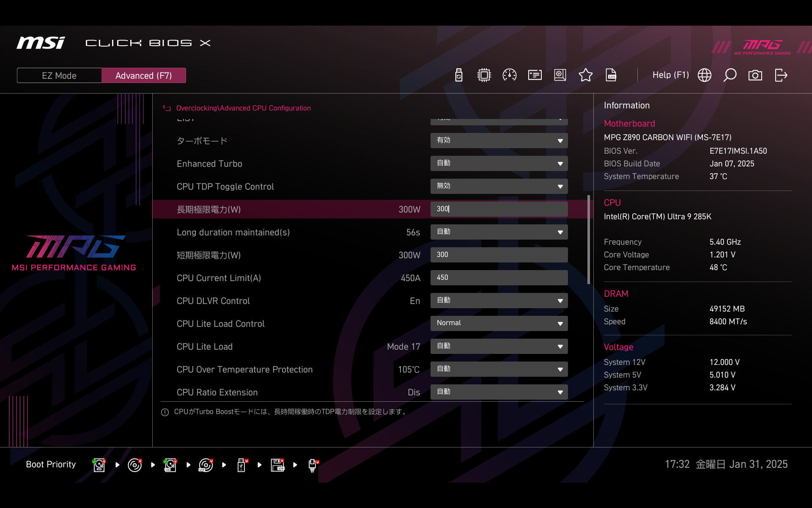This screenshot has width=812, height=508.
Task: Select the CPU TDP Toggle Control label
Action: coord(225,187)
